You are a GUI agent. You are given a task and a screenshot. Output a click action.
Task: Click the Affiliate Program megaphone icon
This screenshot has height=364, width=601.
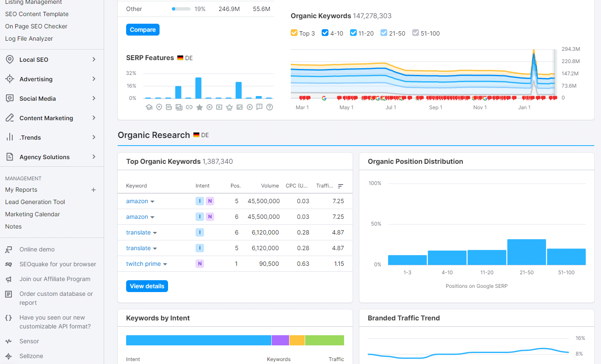tap(8, 279)
